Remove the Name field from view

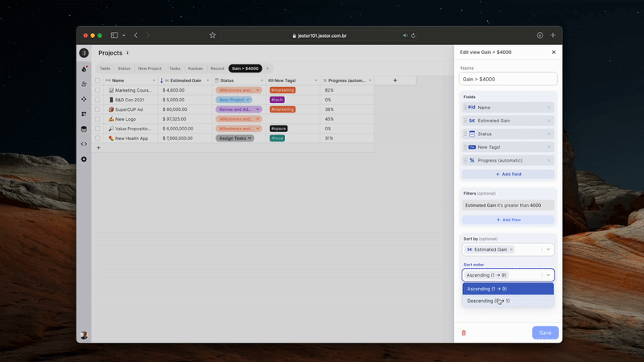549,108
